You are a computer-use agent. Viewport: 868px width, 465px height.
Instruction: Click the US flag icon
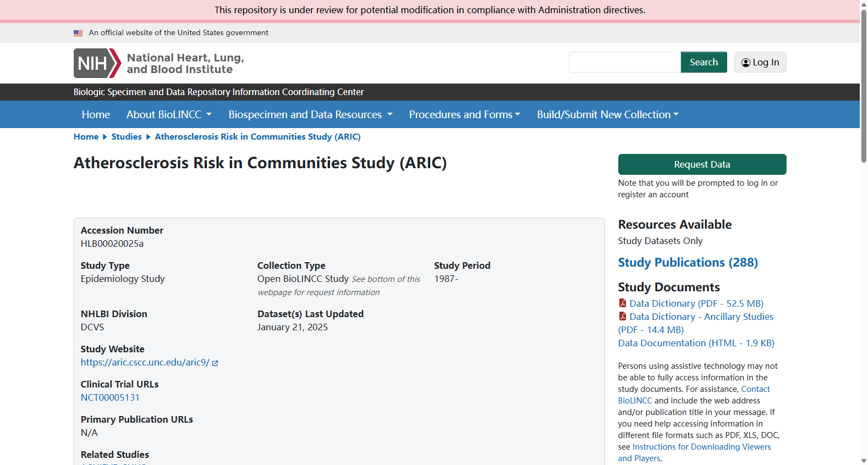(78, 33)
